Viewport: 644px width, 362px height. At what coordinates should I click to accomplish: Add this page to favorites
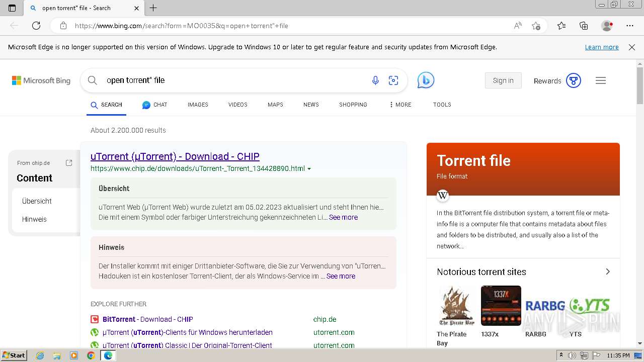tap(536, 26)
